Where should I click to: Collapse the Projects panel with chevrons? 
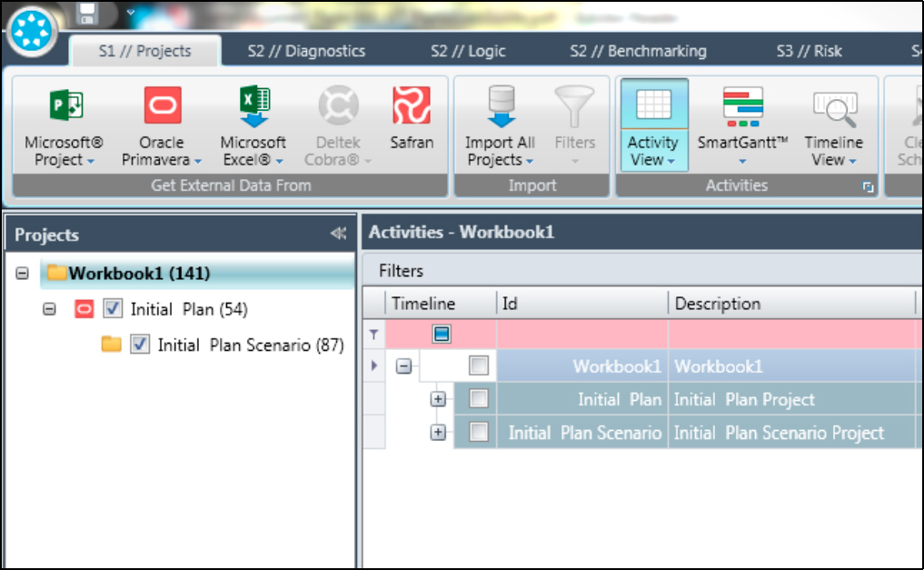(x=338, y=234)
